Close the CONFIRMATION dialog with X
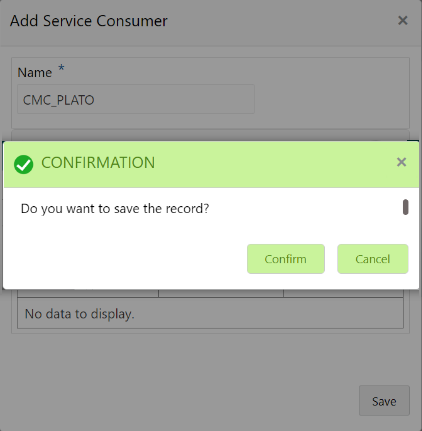 tap(401, 162)
